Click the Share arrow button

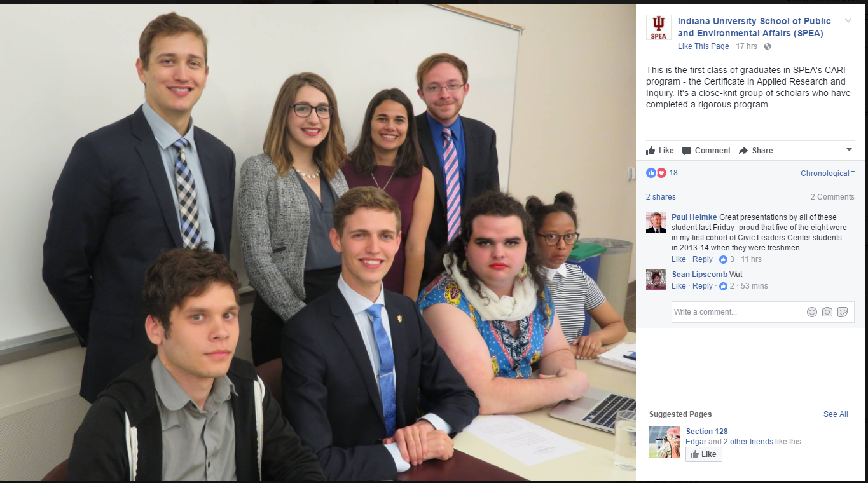tap(755, 151)
